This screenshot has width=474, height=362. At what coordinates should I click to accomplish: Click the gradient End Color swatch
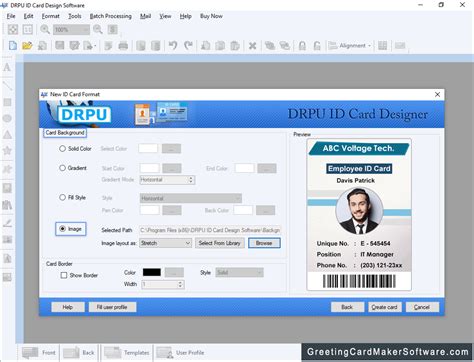point(245,168)
